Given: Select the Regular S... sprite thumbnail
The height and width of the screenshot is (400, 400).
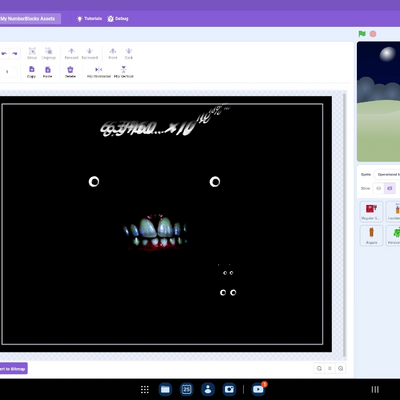Looking at the screenshot, I should 371,212.
